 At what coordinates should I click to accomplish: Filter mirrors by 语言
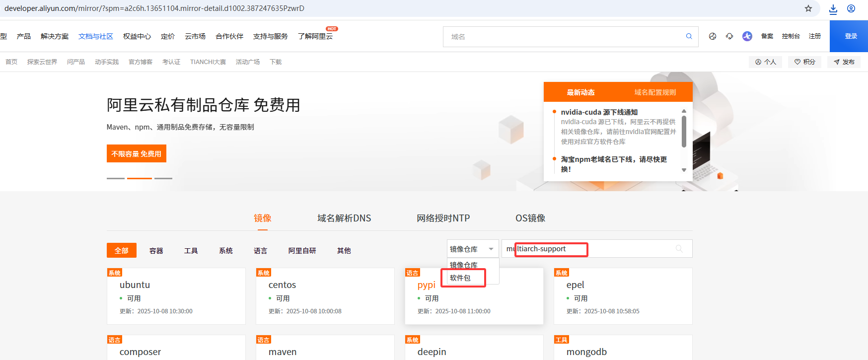click(261, 251)
